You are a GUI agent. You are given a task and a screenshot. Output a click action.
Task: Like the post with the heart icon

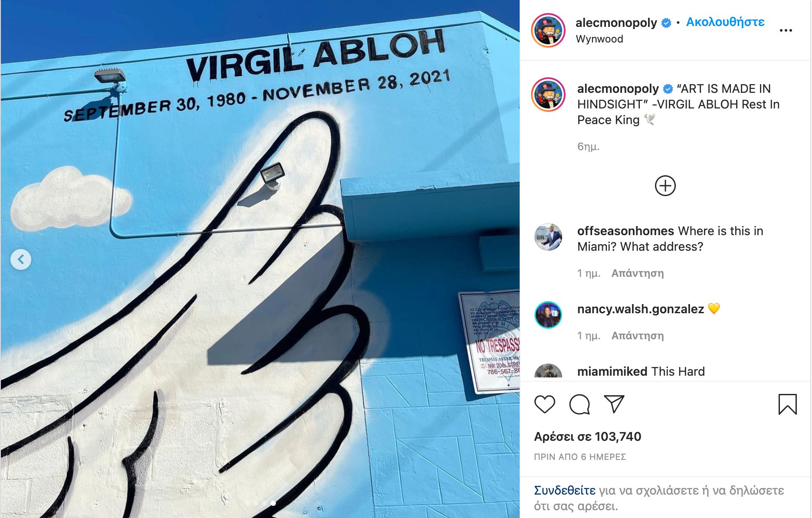pos(545,404)
